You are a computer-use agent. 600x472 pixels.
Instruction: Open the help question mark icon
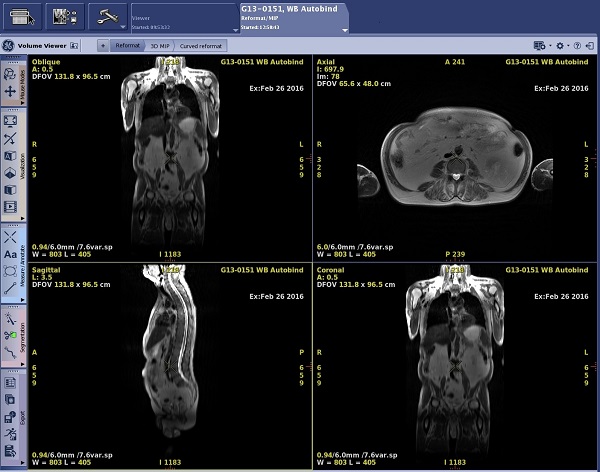pyautogui.click(x=576, y=46)
